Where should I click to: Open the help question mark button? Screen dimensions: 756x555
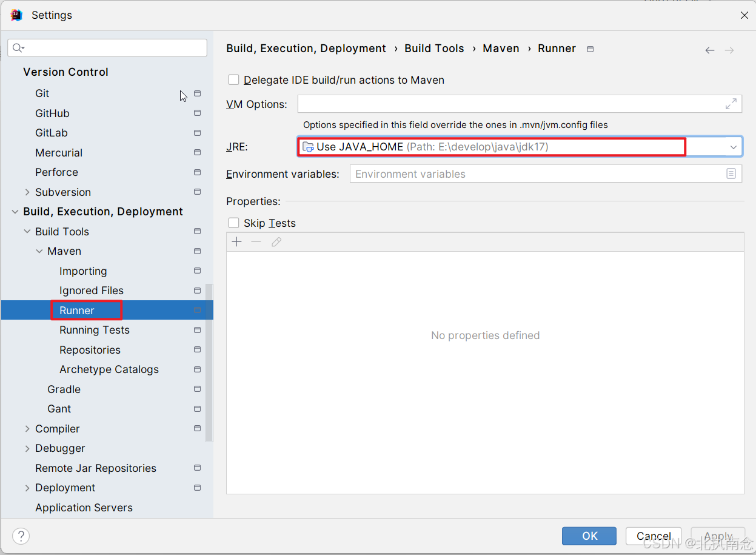click(x=21, y=536)
